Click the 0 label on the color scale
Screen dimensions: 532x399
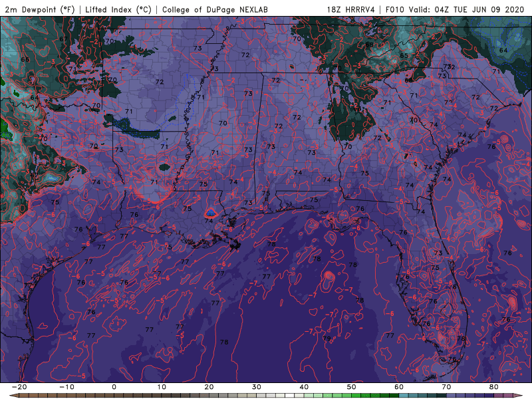(114, 387)
